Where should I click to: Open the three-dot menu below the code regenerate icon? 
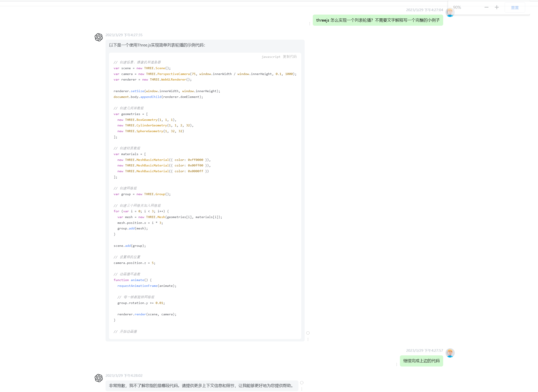pos(308,340)
